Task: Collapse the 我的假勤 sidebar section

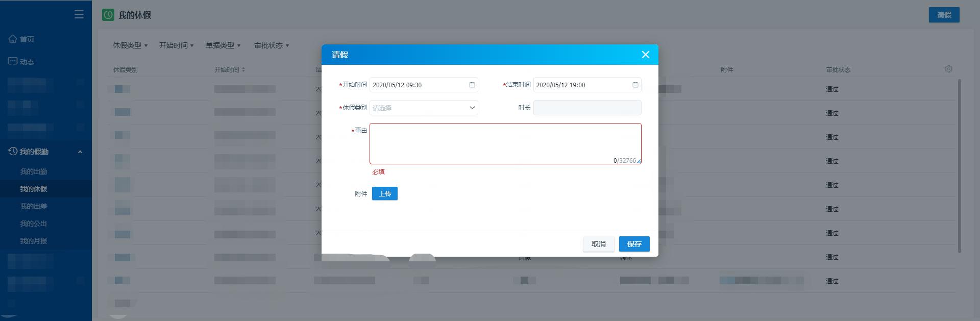Action: click(80, 152)
